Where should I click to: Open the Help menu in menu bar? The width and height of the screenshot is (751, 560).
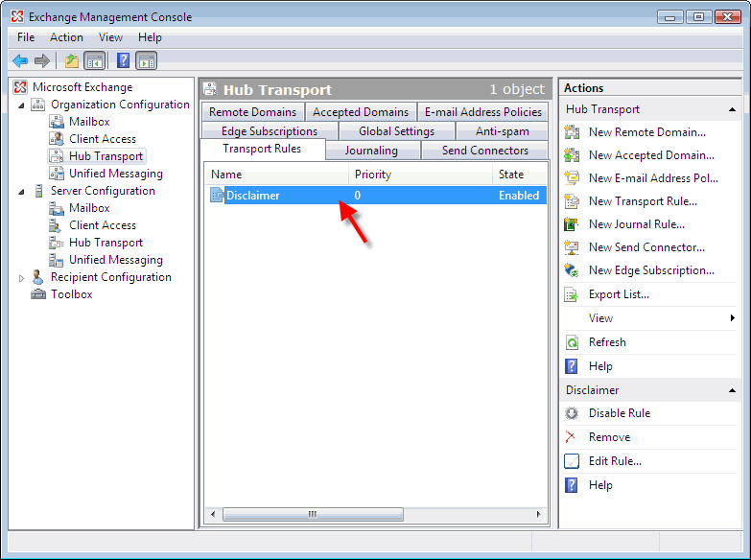[150, 37]
